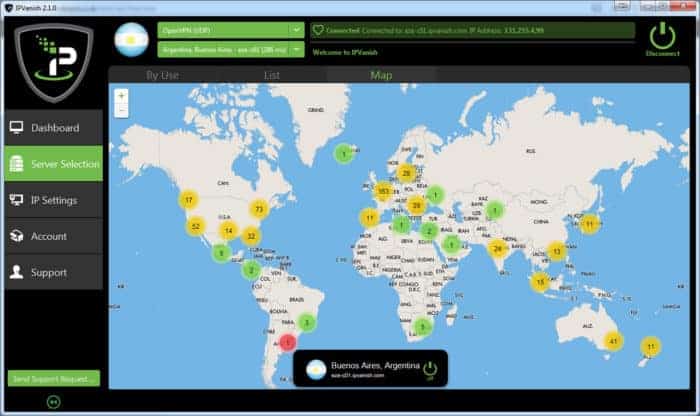Click the flag in the Buenos Aires popup

pos(316,370)
